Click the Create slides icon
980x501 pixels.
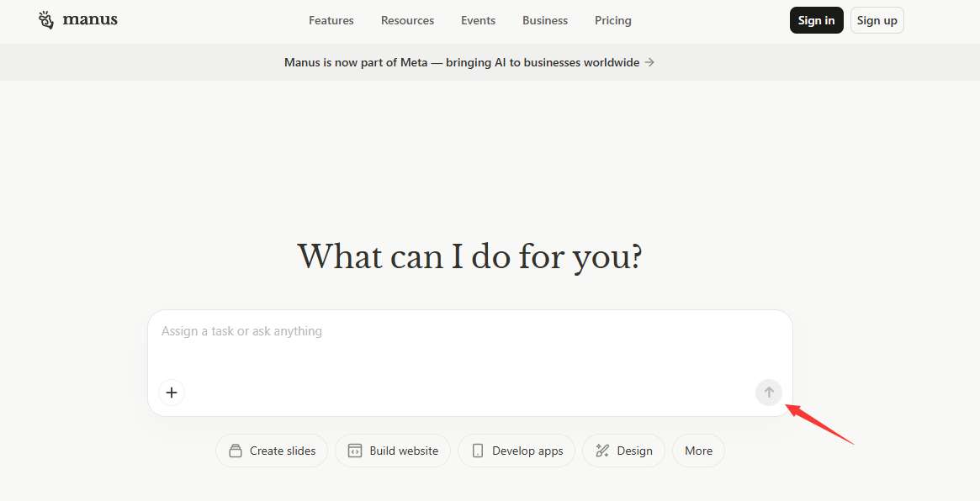[236, 451]
